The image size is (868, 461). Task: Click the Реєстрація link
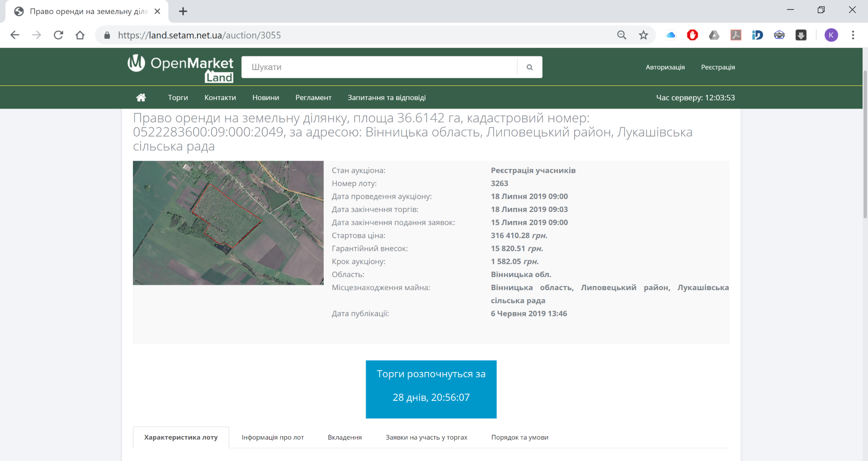[x=718, y=67]
